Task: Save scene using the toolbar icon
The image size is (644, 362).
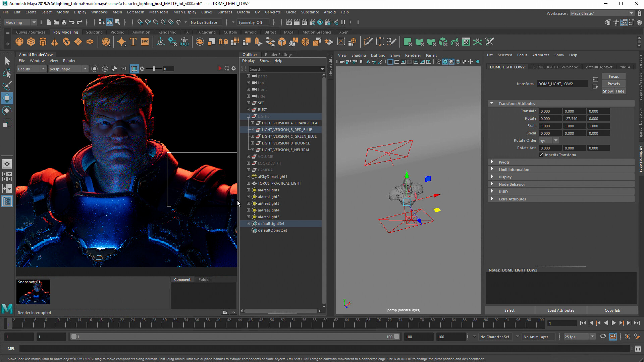Action: (64, 22)
